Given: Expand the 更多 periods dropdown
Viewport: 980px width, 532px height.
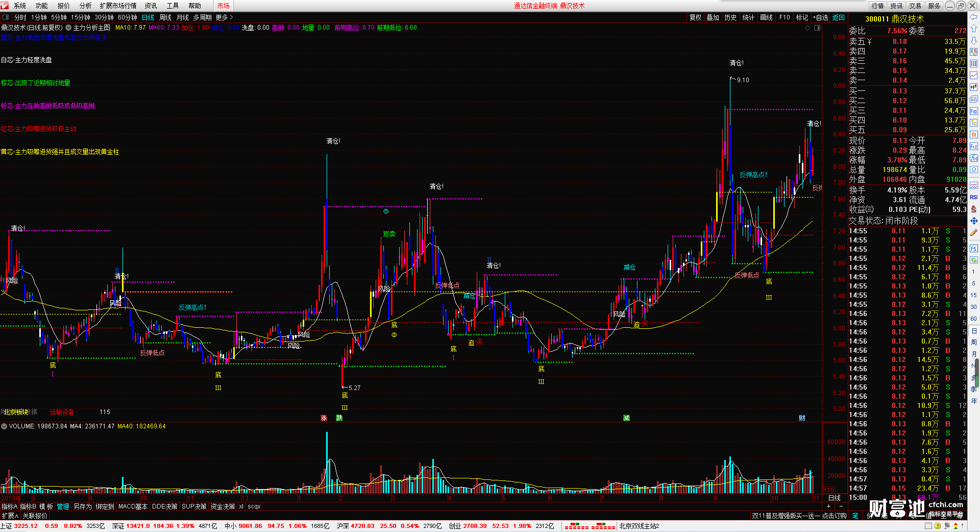Looking at the screenshot, I should [x=224, y=17].
